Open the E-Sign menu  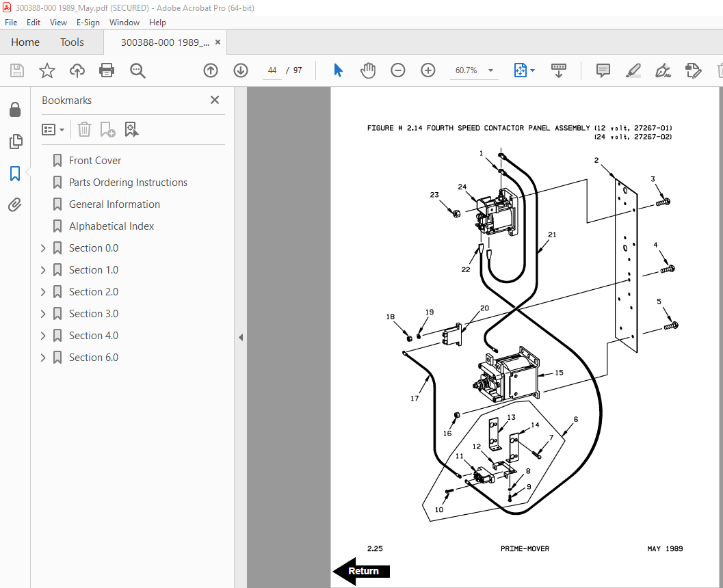point(88,23)
